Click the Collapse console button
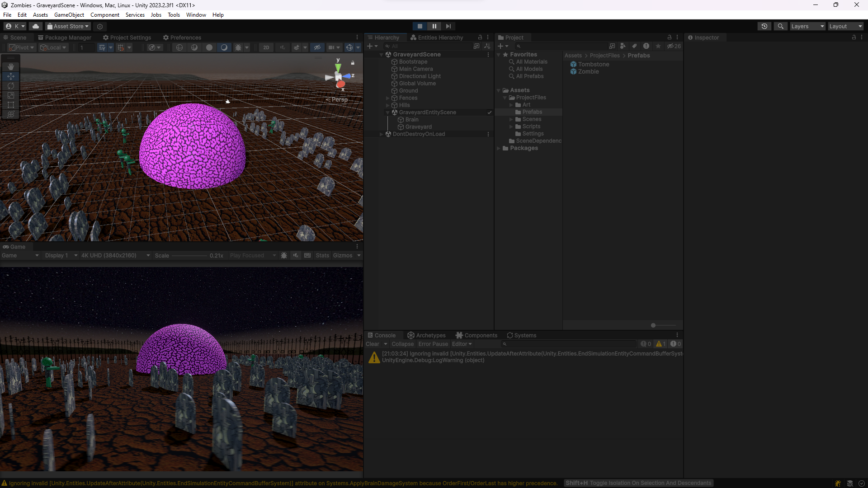Viewport: 868px width, 488px height. tap(402, 344)
